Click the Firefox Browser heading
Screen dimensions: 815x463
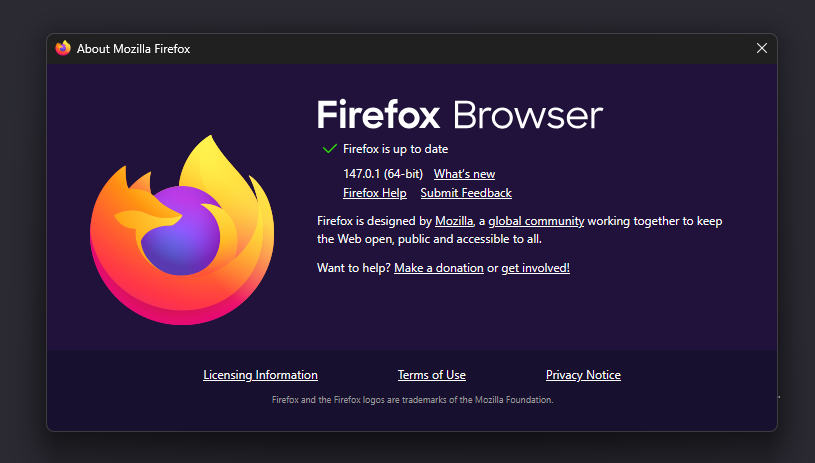[x=460, y=115]
